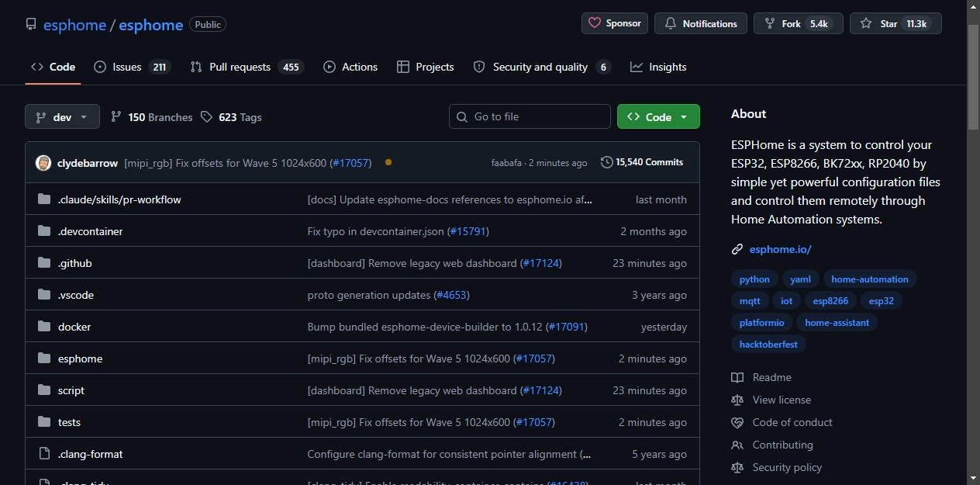This screenshot has width=980, height=485.
Task: Open the .claude/skills/pr-workflow folder
Action: click(x=119, y=199)
